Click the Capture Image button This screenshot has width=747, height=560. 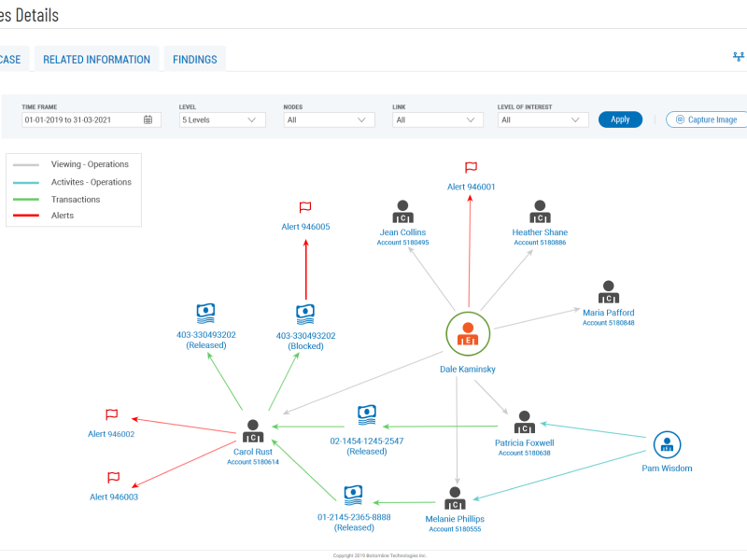707,119
